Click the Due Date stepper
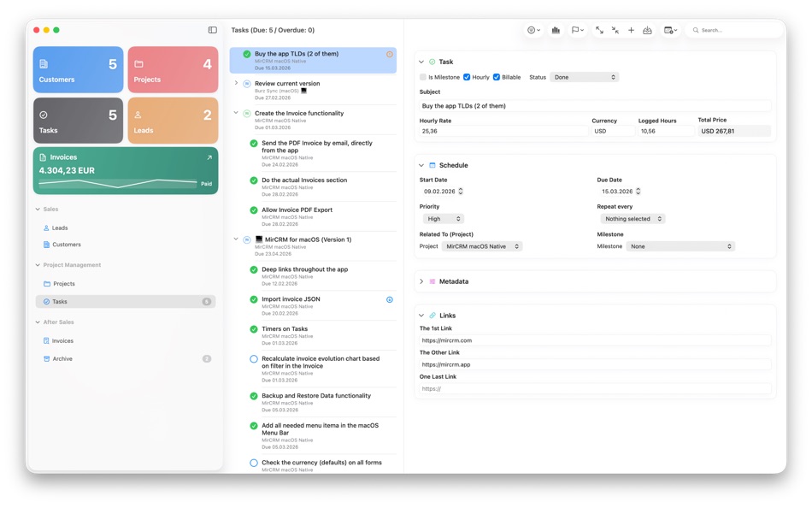812x508 pixels. click(x=638, y=192)
